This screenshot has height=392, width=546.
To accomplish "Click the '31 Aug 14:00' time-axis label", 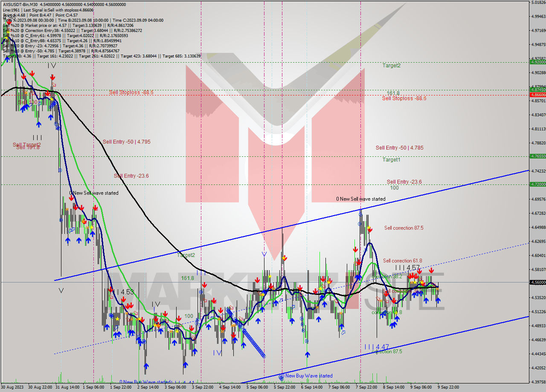I will [x=68, y=387].
